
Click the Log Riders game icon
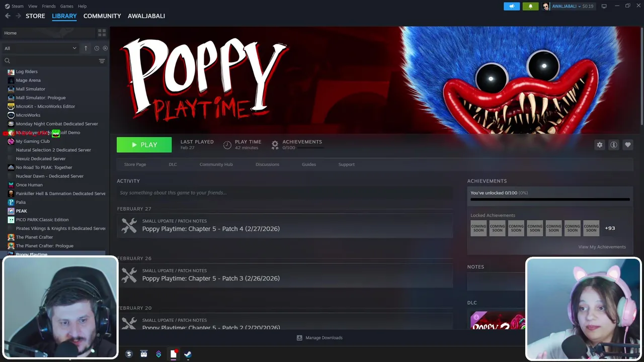(x=11, y=71)
